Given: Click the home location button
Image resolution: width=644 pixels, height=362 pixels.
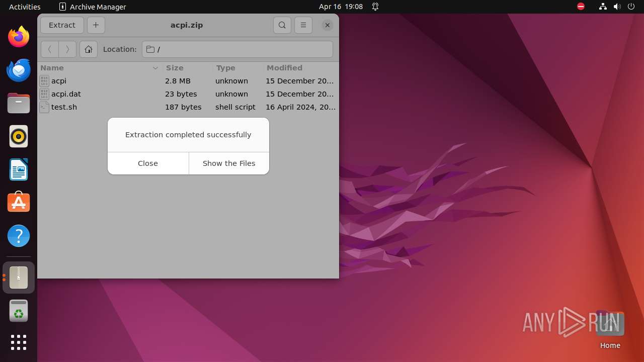Looking at the screenshot, I should coord(89,49).
